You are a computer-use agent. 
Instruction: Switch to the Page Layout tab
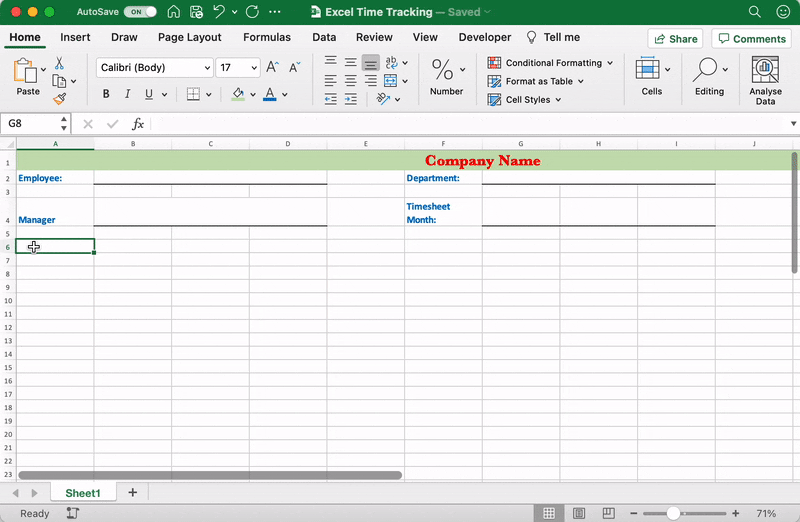(x=190, y=37)
